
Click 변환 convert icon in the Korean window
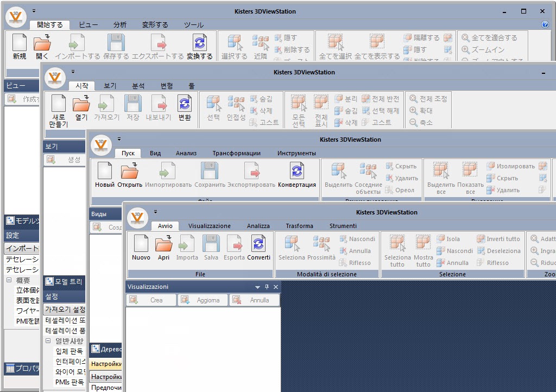[x=185, y=108]
